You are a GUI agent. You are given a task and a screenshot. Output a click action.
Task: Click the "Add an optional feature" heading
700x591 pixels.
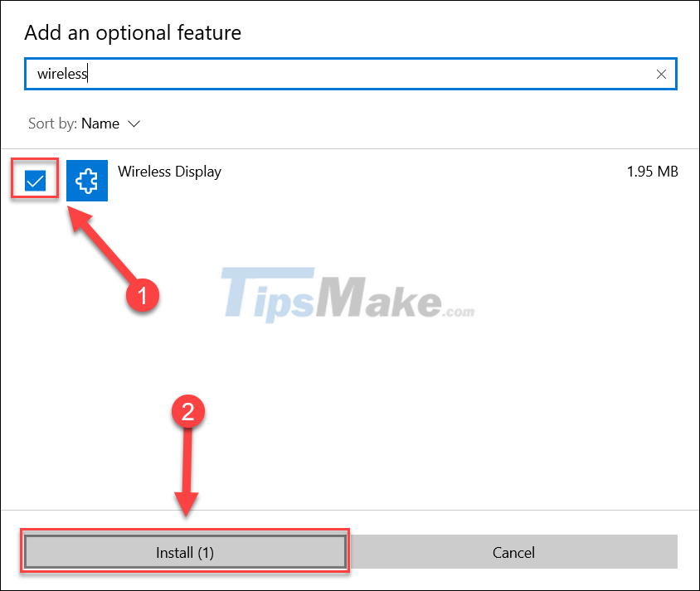point(133,33)
